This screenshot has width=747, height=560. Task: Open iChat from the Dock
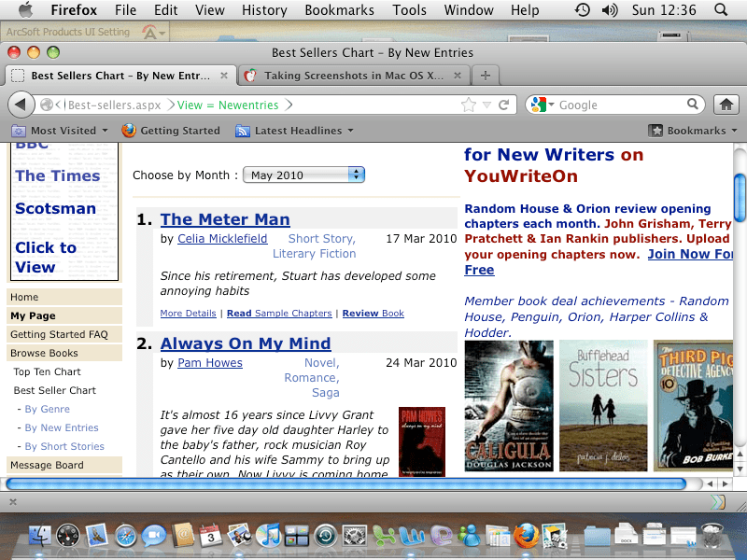click(154, 535)
